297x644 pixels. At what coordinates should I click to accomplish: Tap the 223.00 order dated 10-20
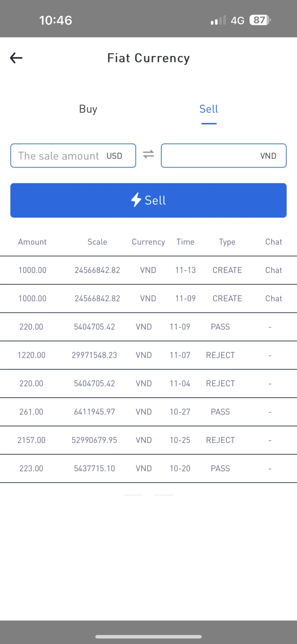(x=148, y=468)
